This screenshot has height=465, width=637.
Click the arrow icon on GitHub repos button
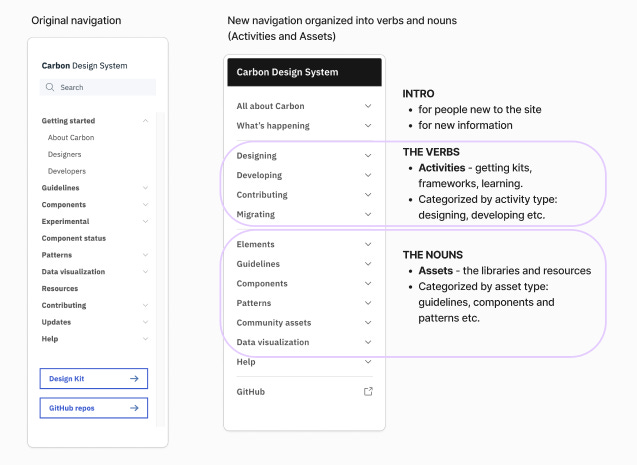pos(134,408)
